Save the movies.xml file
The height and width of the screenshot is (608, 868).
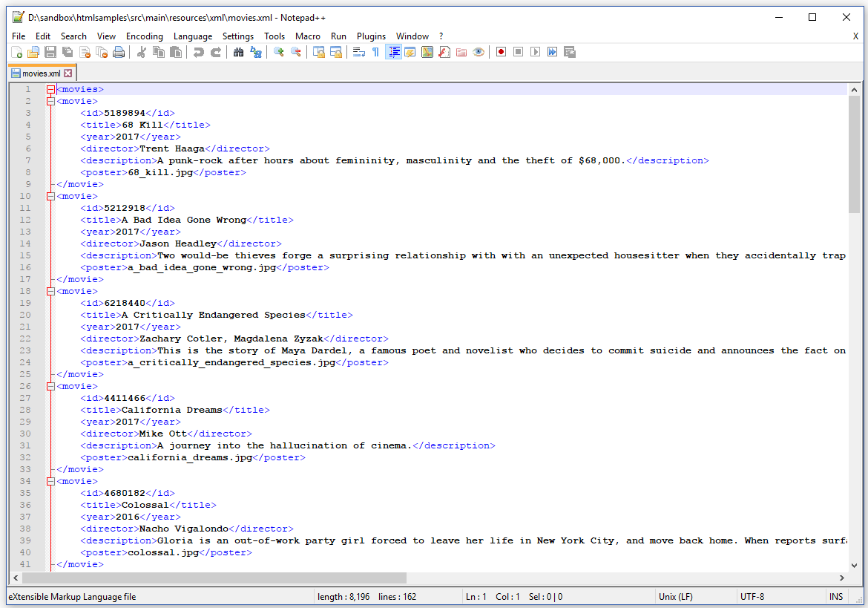pos(50,52)
